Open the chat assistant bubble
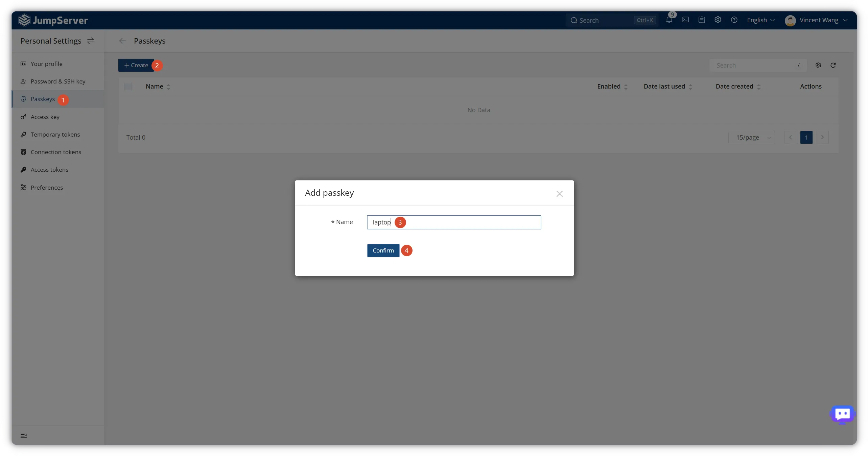The height and width of the screenshot is (456, 868). pos(842,414)
